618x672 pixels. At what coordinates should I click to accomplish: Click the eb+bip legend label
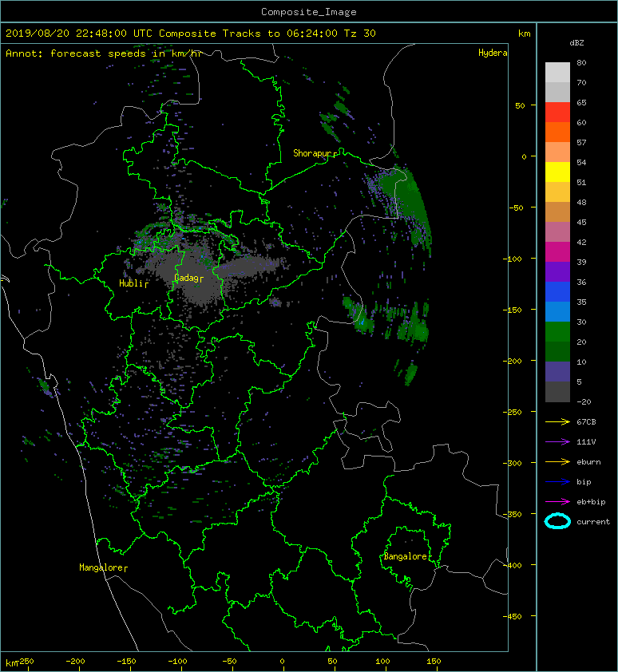pyautogui.click(x=591, y=502)
